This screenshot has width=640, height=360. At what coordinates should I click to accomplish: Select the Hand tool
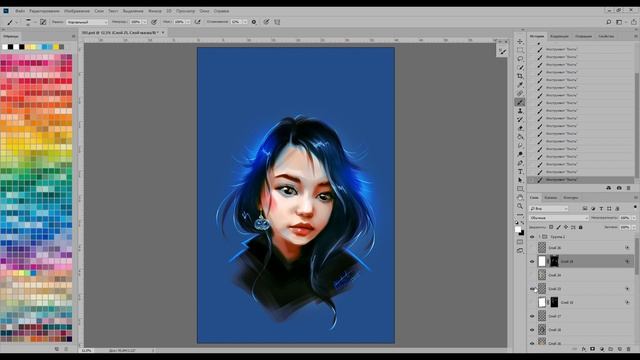coord(520,198)
